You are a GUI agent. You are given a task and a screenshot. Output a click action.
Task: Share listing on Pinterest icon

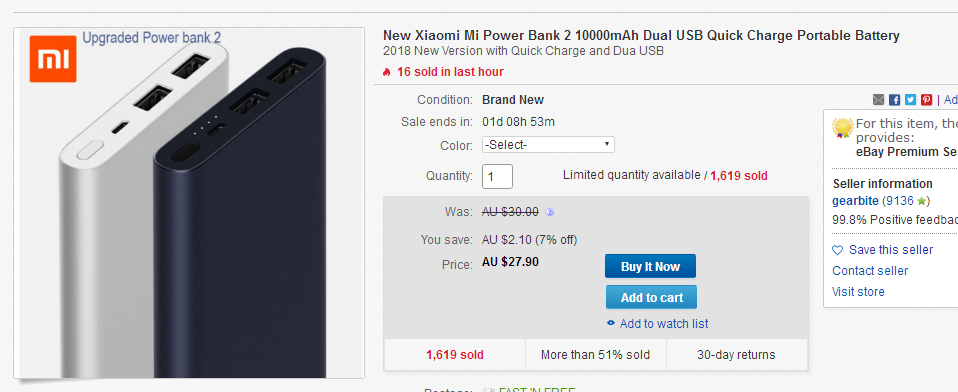tap(926, 100)
